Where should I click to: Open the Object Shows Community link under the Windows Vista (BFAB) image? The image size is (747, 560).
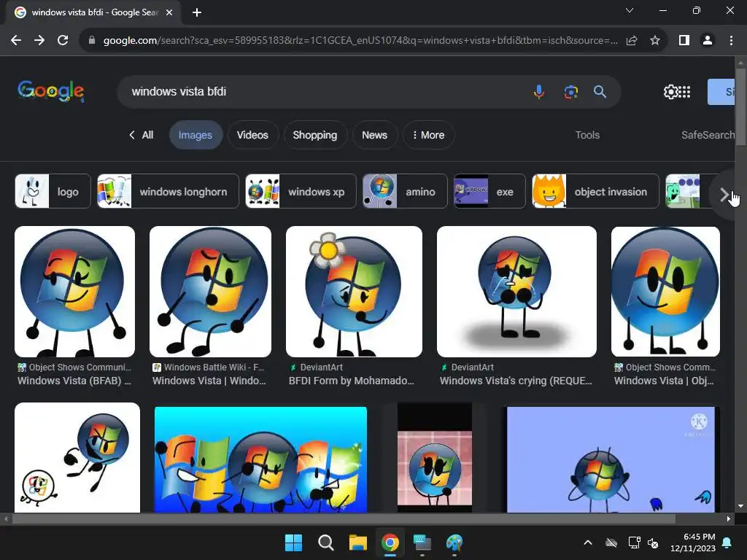[74, 367]
